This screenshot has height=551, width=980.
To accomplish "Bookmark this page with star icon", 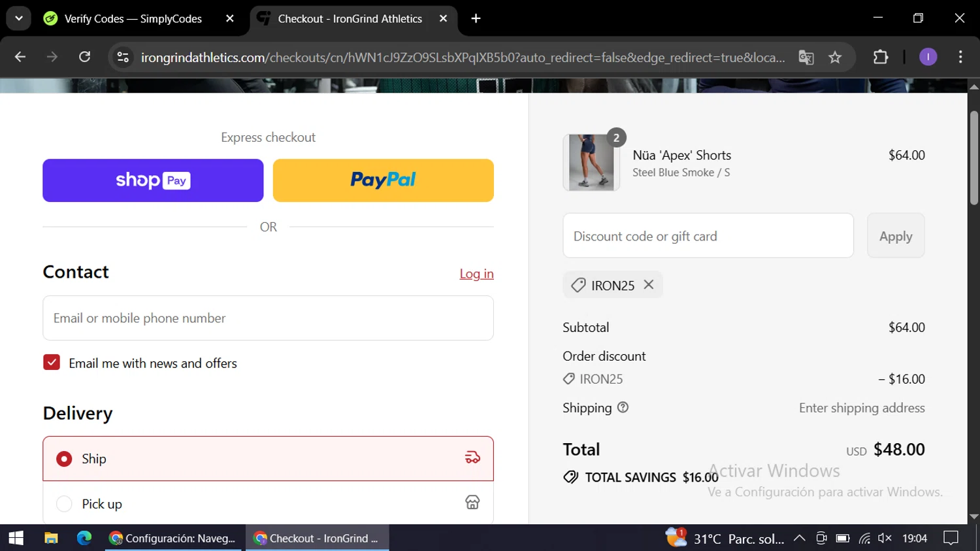I will (835, 58).
